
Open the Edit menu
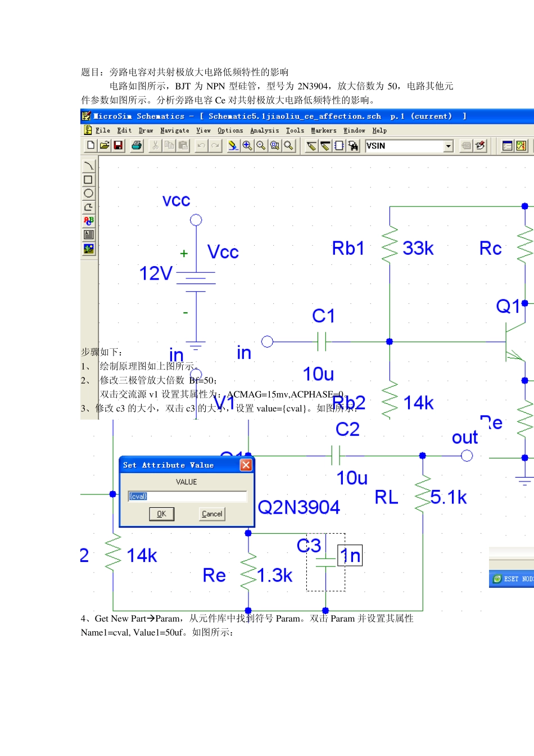(x=124, y=130)
